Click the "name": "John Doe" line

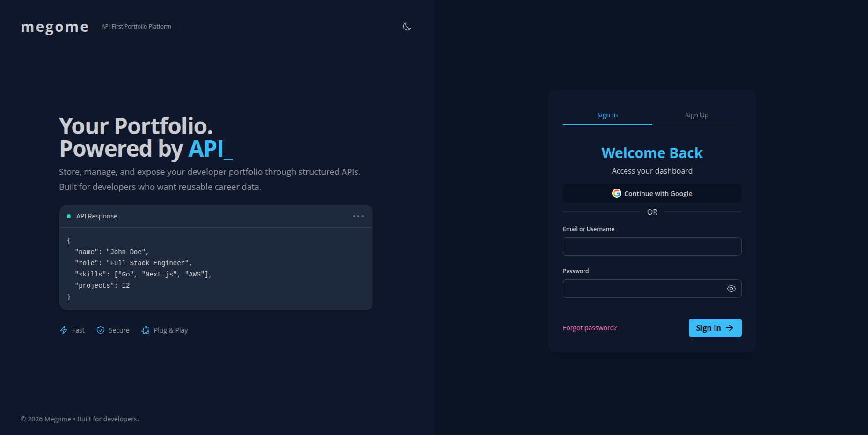pyautogui.click(x=112, y=252)
